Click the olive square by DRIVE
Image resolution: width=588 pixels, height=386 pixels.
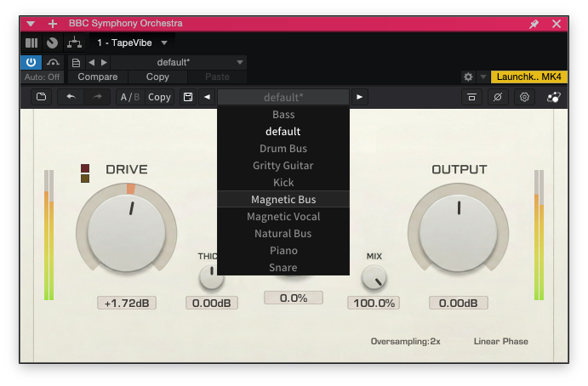point(85,179)
